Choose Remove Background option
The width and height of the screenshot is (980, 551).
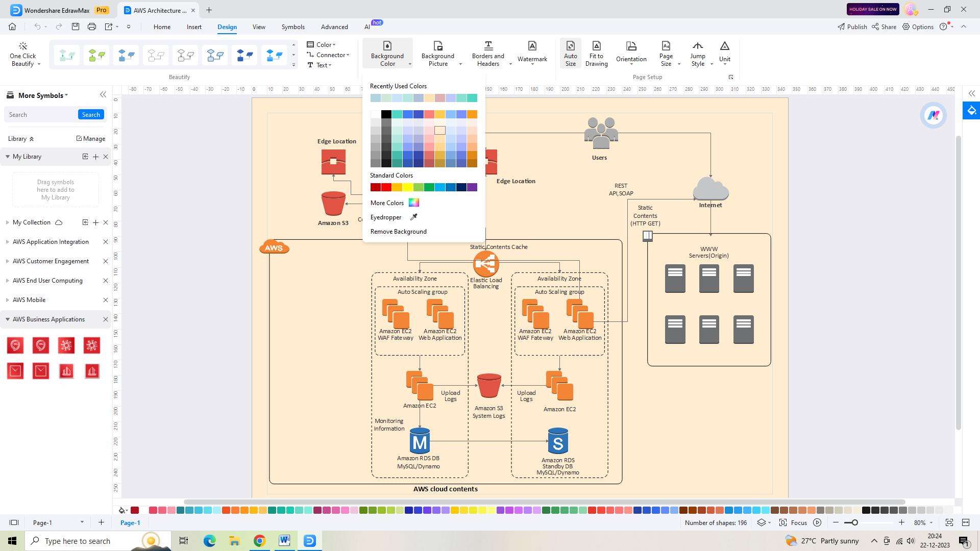click(x=399, y=232)
